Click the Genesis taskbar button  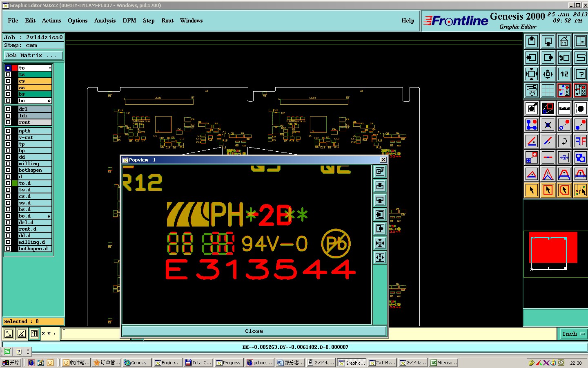click(136, 363)
